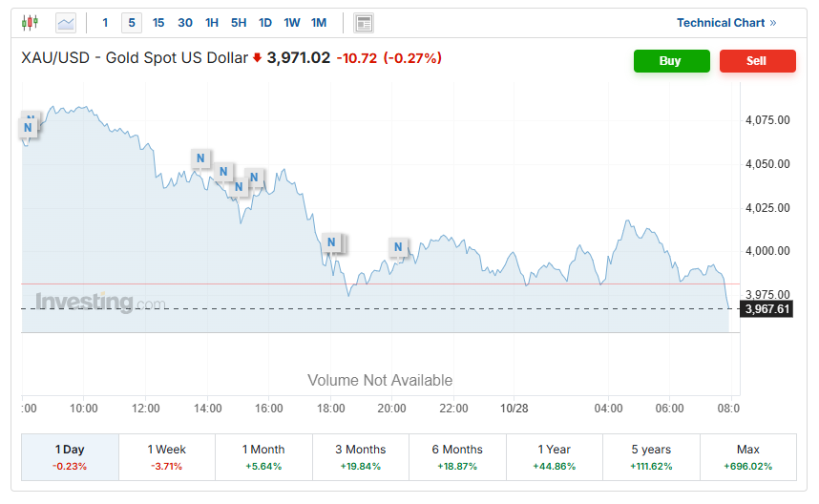Show the 1 Year range tab

click(x=555, y=456)
